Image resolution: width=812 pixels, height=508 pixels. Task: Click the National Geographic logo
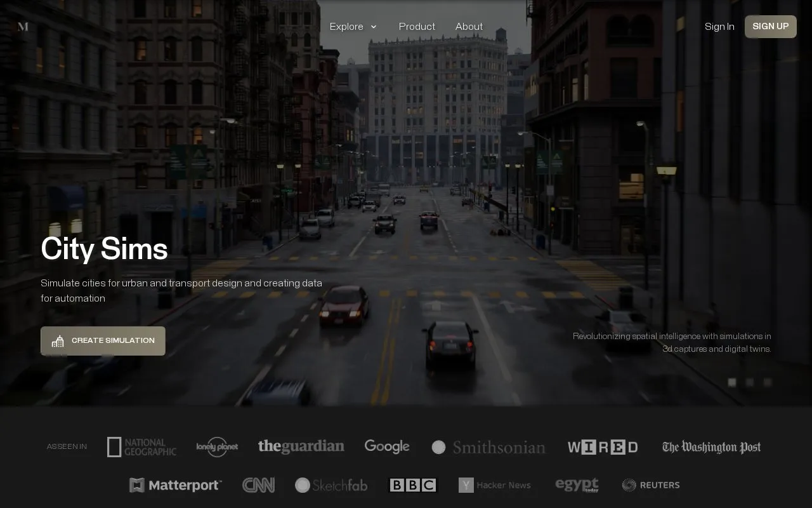coord(141,447)
